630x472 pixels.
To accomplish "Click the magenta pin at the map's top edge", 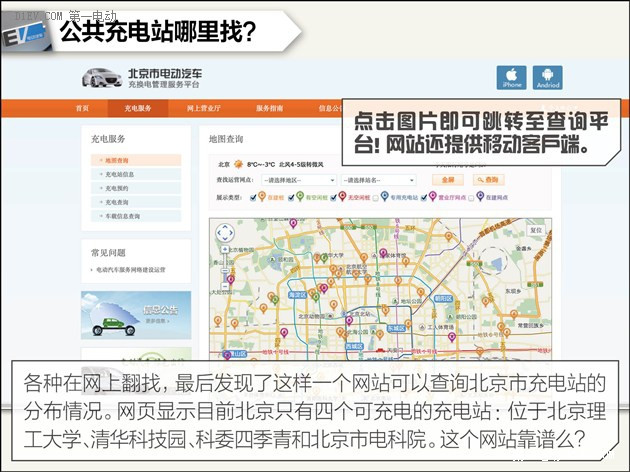I will (293, 223).
